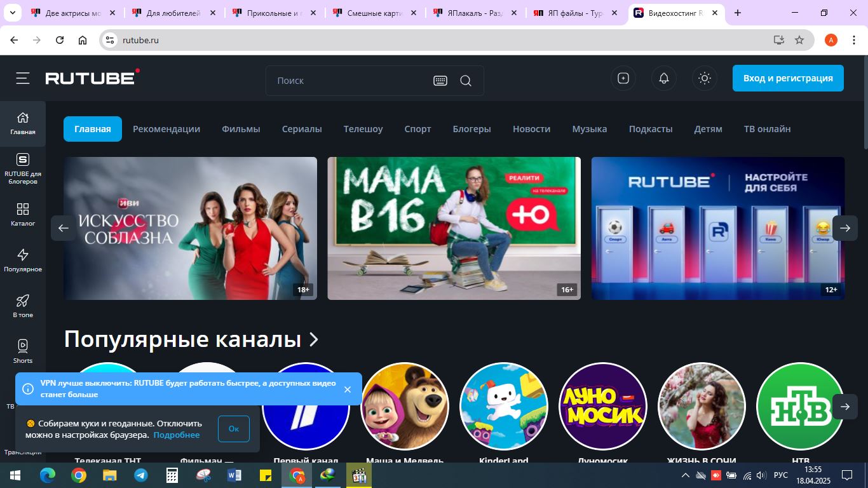Open the Chrome three-dot menu

click(x=853, y=40)
